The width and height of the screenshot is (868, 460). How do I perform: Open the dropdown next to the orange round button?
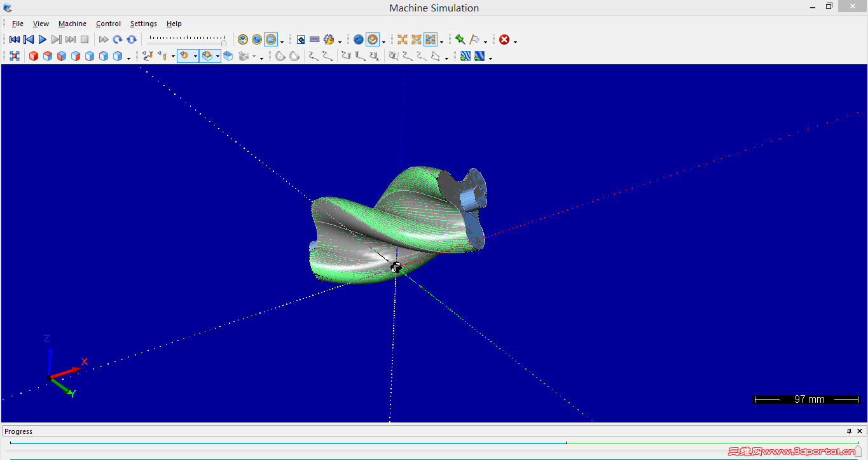(383, 41)
